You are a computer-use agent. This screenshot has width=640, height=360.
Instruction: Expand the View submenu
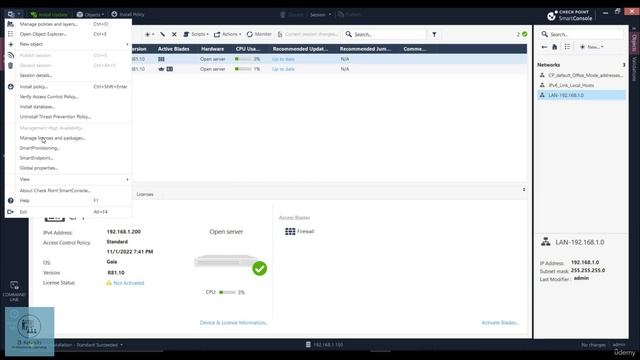pos(68,179)
